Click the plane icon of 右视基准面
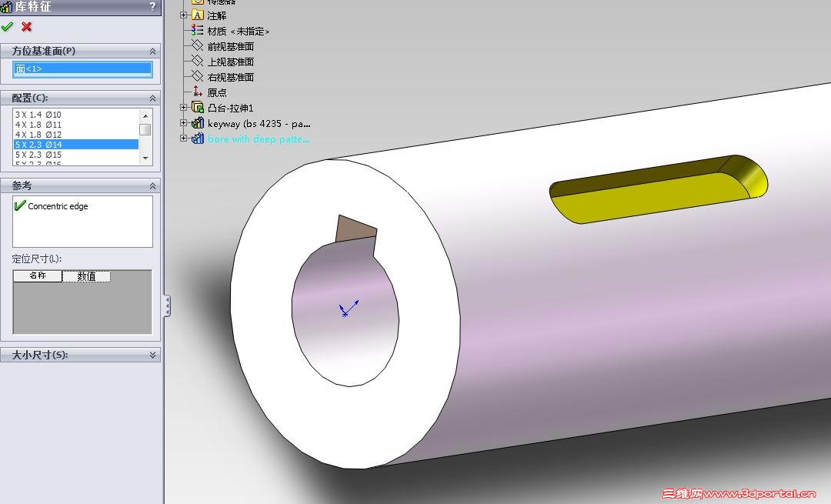Viewport: 831px width, 504px height. (197, 76)
